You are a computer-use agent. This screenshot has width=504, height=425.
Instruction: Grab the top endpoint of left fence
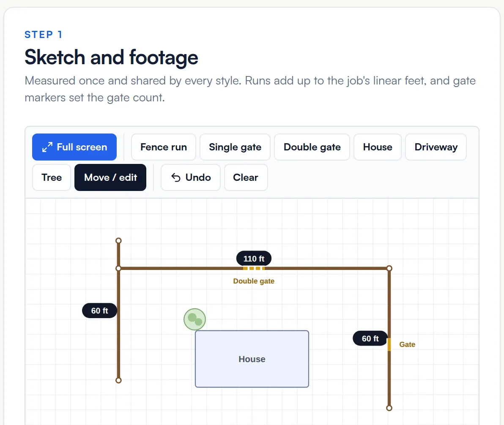[119, 241]
